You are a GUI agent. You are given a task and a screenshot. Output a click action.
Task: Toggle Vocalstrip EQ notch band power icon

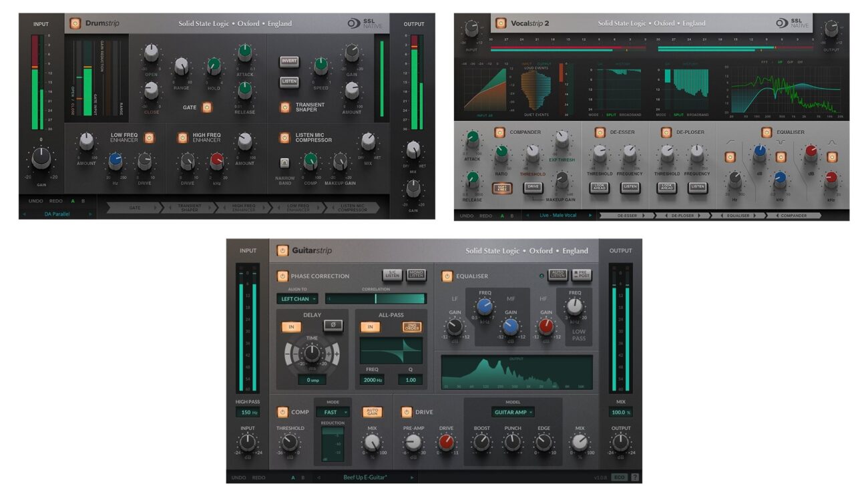pyautogui.click(x=781, y=157)
